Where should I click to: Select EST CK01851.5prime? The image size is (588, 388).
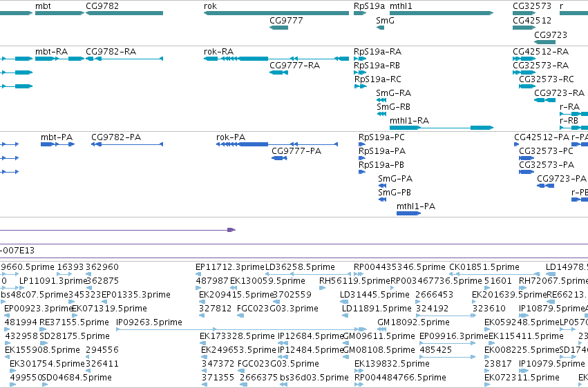[484, 267]
